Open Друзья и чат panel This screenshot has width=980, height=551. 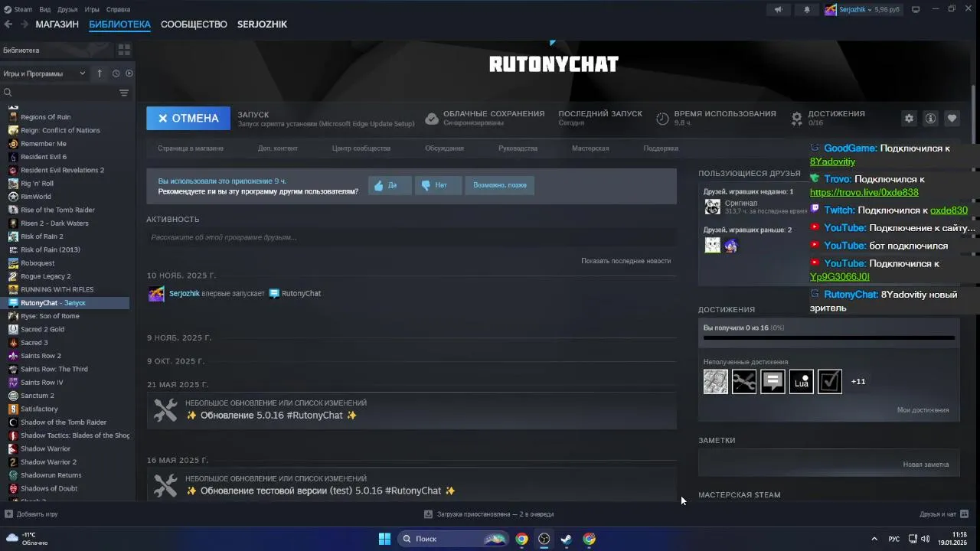[x=944, y=514]
